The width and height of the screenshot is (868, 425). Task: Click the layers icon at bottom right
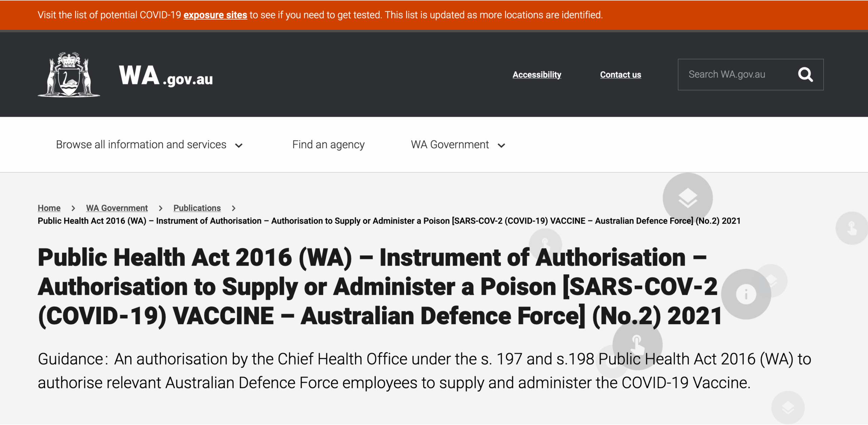788,407
